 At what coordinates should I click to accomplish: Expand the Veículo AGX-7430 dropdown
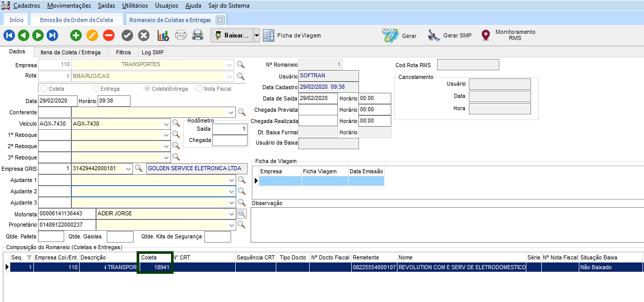click(x=166, y=124)
